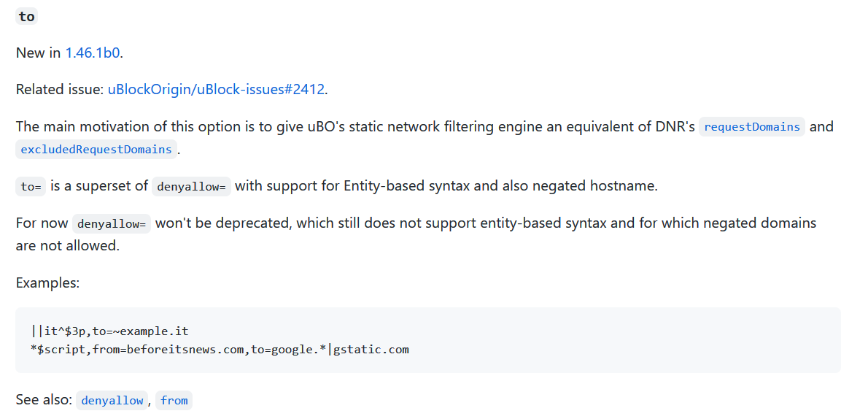Click the "Related issue:" label text

pos(60,90)
